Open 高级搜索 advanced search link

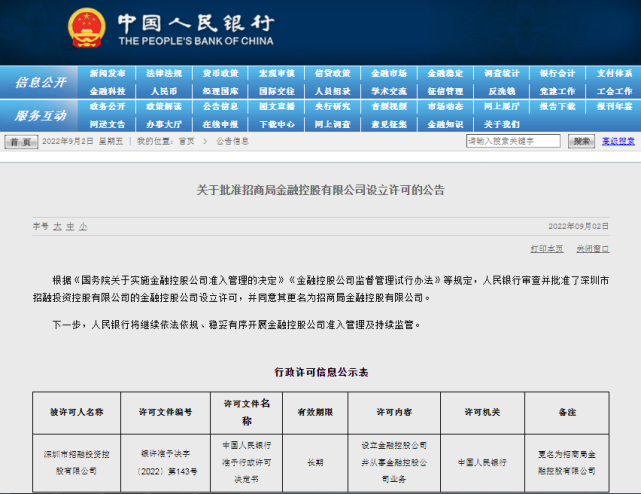coord(617,142)
